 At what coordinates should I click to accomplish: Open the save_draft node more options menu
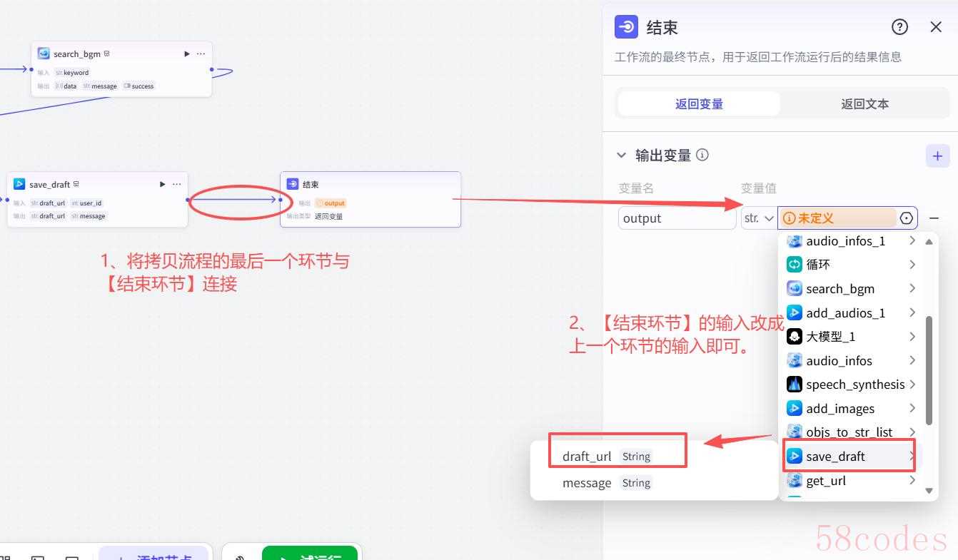click(176, 184)
